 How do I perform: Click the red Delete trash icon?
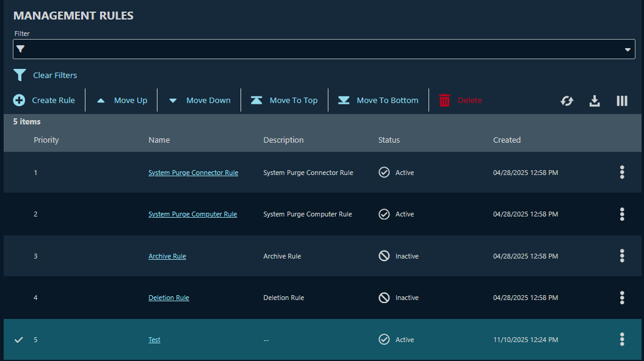444,100
